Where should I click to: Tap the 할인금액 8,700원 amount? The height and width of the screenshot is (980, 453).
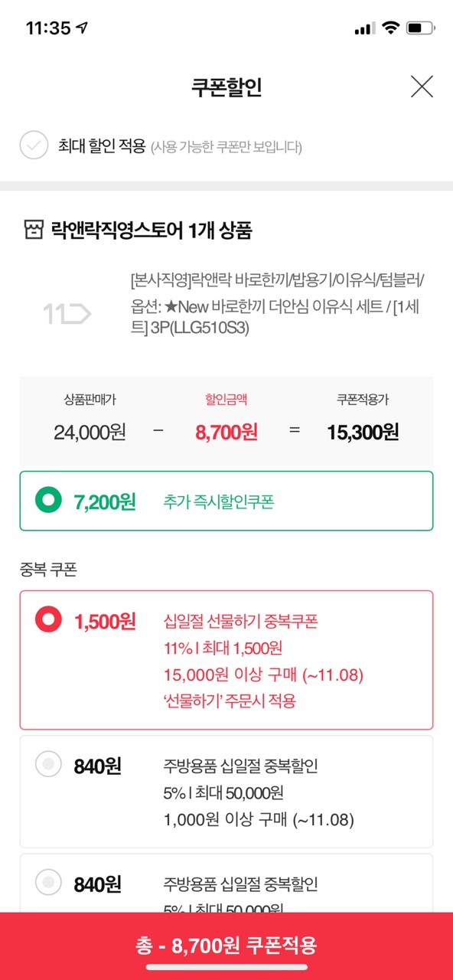click(226, 432)
